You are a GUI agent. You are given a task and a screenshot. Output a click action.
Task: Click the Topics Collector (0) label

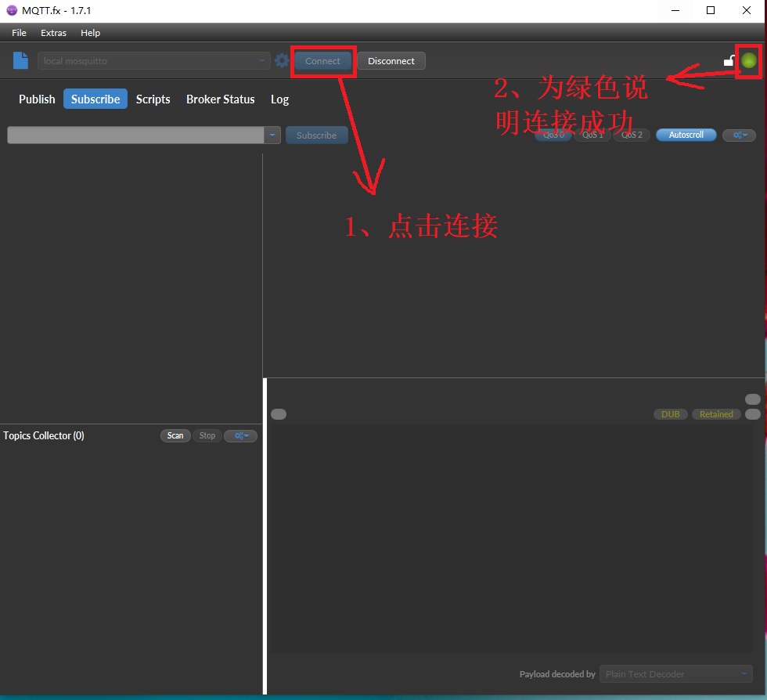[44, 435]
